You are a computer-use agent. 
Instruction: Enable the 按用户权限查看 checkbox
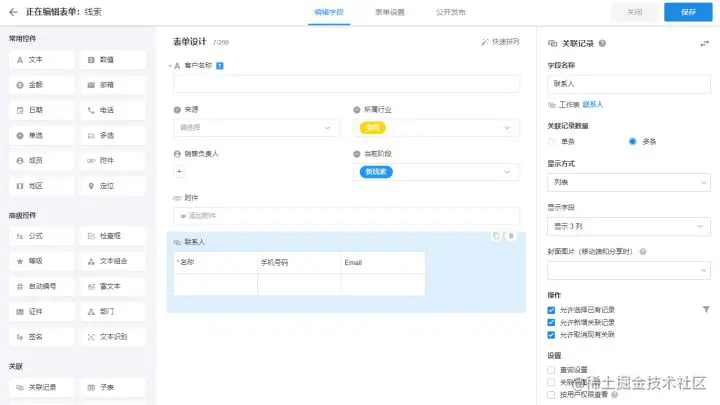551,394
